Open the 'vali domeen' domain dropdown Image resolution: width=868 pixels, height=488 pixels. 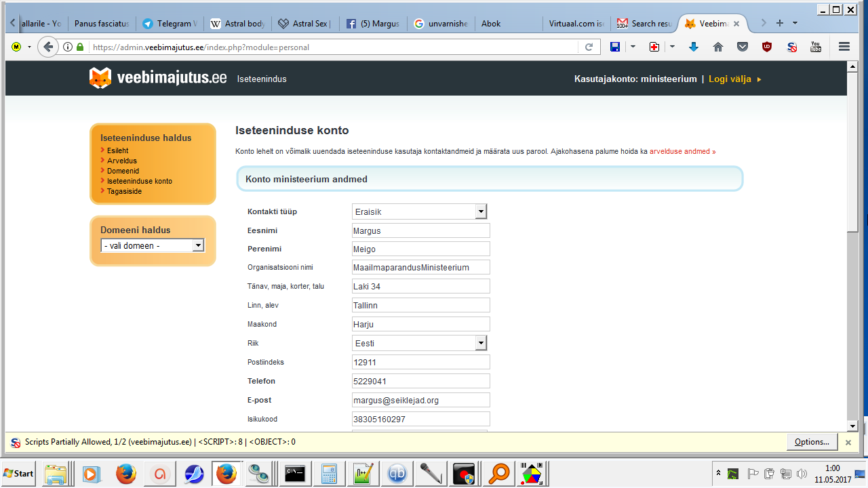pyautogui.click(x=153, y=245)
